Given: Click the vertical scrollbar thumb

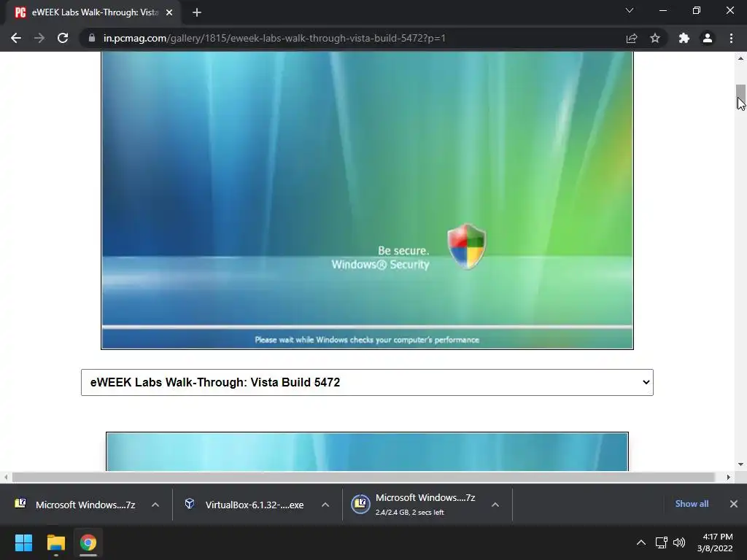Looking at the screenshot, I should click(740, 97).
